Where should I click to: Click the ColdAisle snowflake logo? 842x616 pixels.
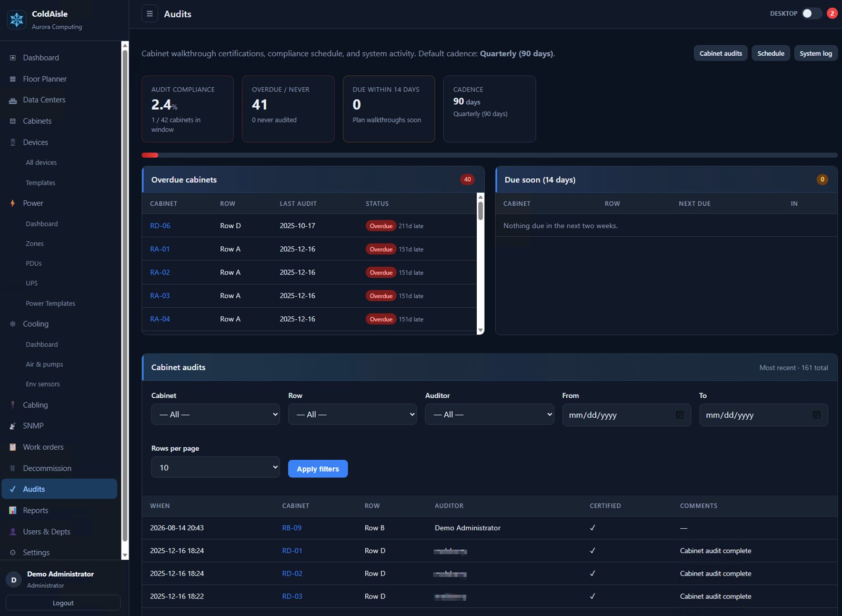[x=17, y=19]
